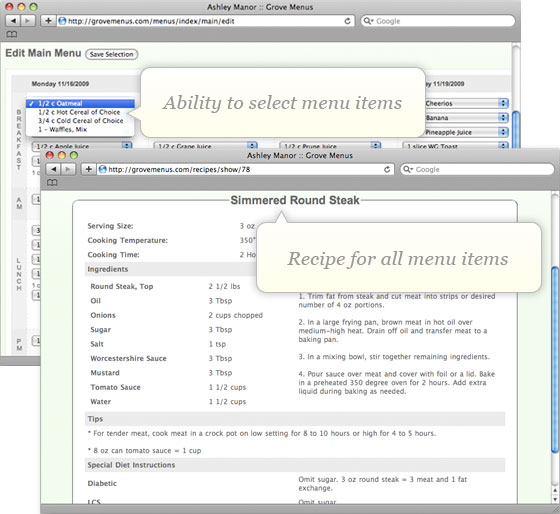Click the Oil ingredient row
Image resolution: width=560 pixels, height=514 pixels.
point(95,301)
